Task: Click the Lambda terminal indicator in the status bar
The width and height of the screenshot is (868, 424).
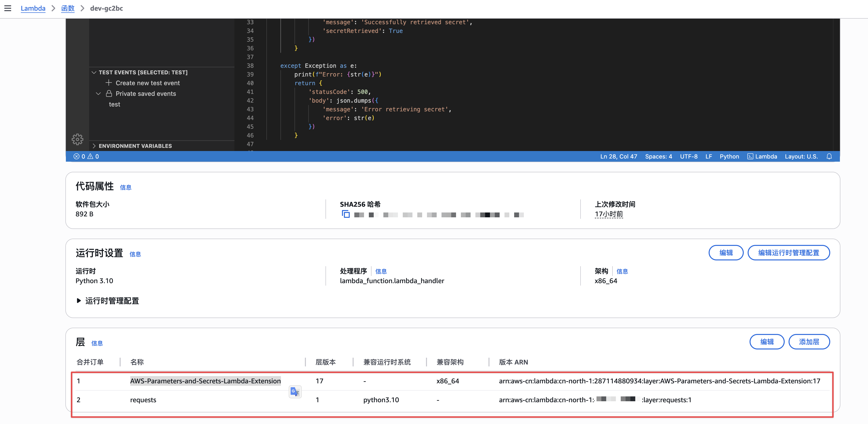Action: click(762, 156)
